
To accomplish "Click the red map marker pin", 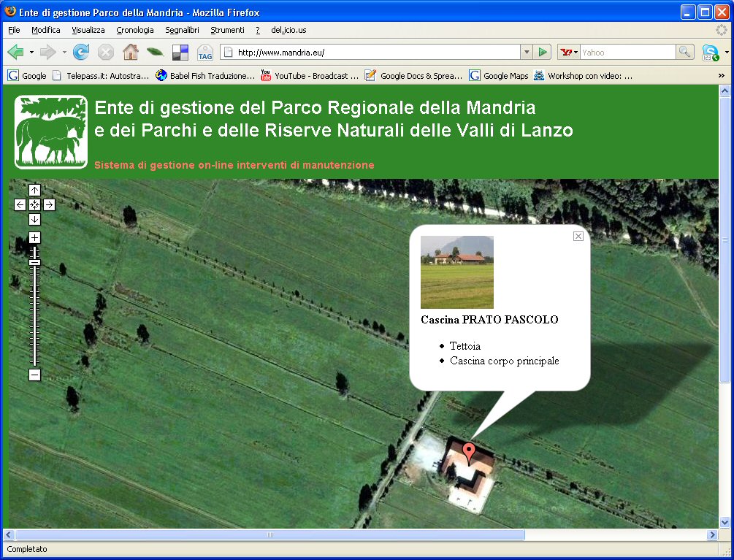I will coord(469,454).
